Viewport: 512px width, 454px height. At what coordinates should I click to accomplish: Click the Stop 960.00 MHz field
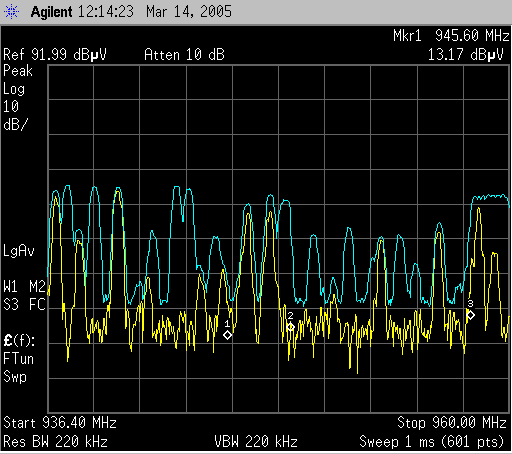tap(452, 423)
